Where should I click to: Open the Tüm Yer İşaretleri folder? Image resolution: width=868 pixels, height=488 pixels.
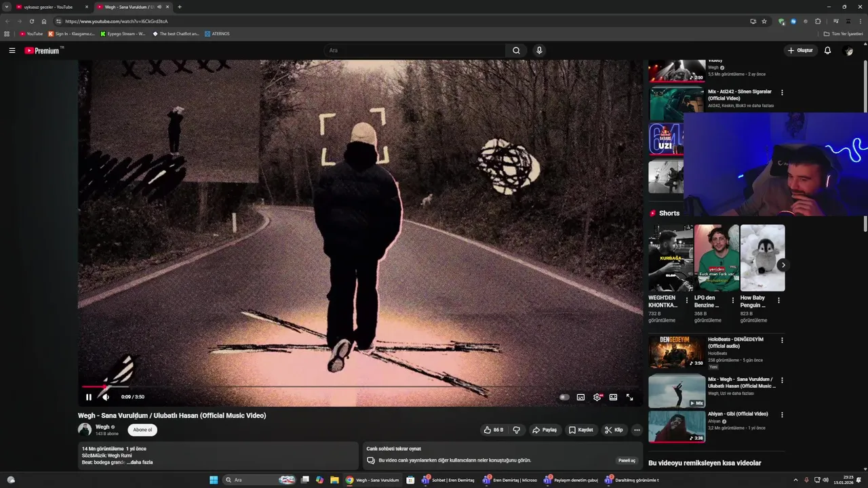[844, 34]
